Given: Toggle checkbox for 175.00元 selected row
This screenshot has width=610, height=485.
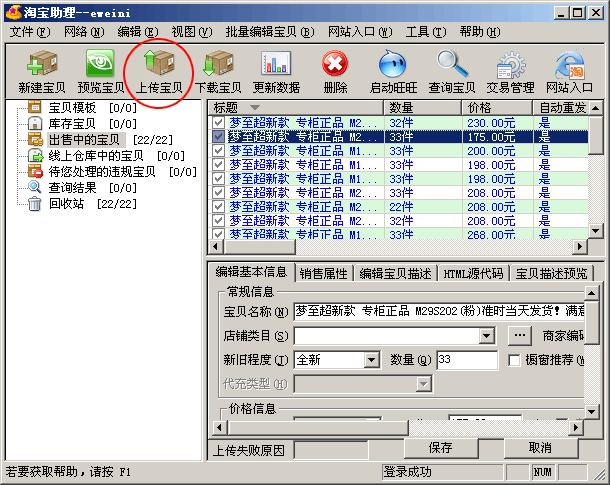Looking at the screenshot, I should click(218, 137).
